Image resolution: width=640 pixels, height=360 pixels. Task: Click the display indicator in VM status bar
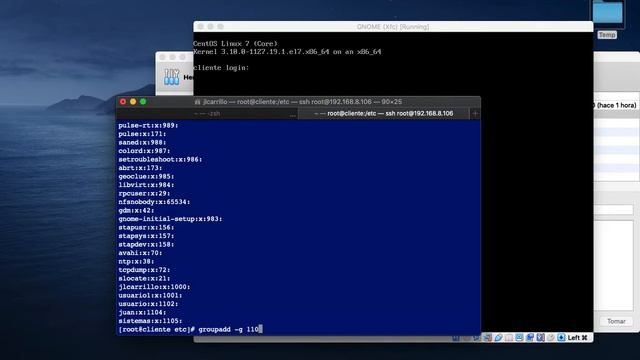[x=519, y=338]
